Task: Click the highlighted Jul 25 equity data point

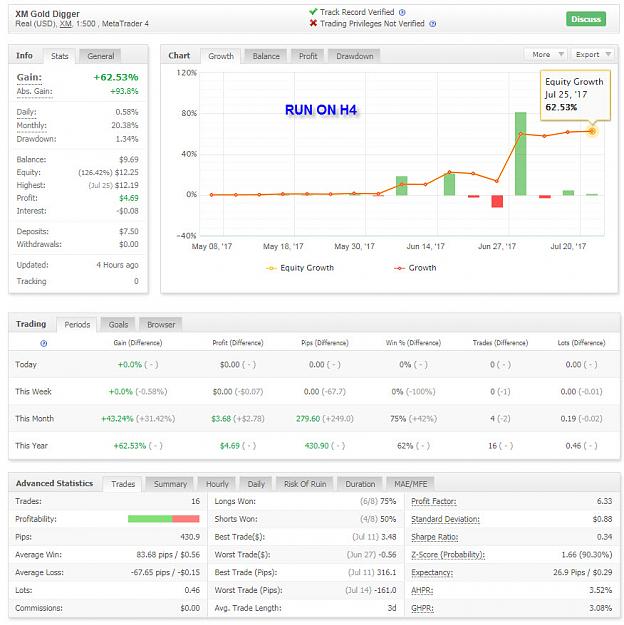Action: (x=592, y=131)
